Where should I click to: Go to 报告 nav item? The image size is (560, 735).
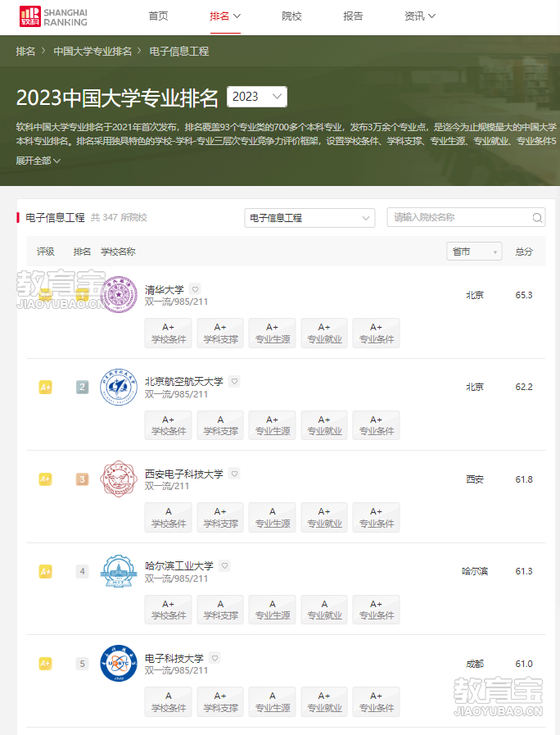(353, 16)
